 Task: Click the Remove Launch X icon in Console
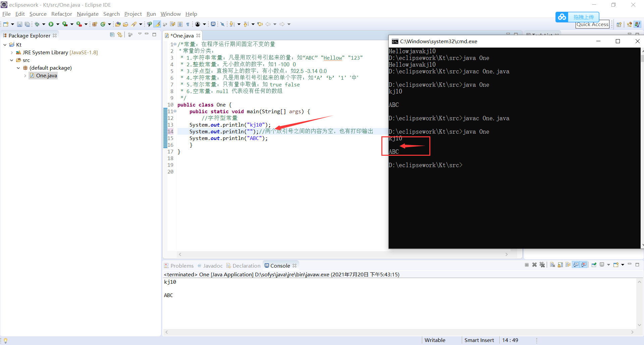pyautogui.click(x=534, y=265)
